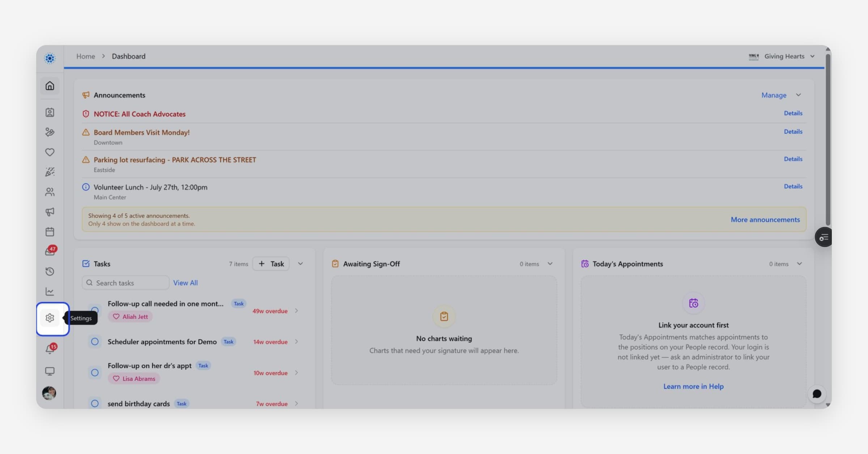Click the Announcements megaphone header icon
Screen dimensions: 868x454
[86, 95]
